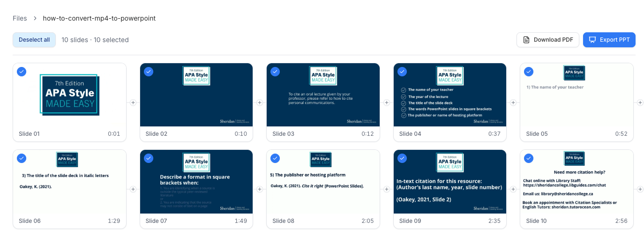Uncheck the Slide 08 selection checkbox

pyautogui.click(x=275, y=158)
